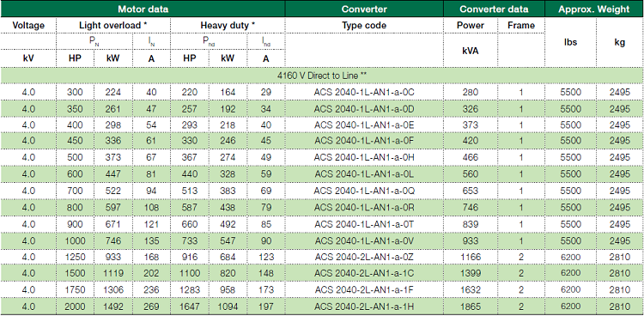Click type code ACS 2040-1L-AN1-a-0T
Image resolution: width=644 pixels, height=316 pixels.
tap(364, 224)
